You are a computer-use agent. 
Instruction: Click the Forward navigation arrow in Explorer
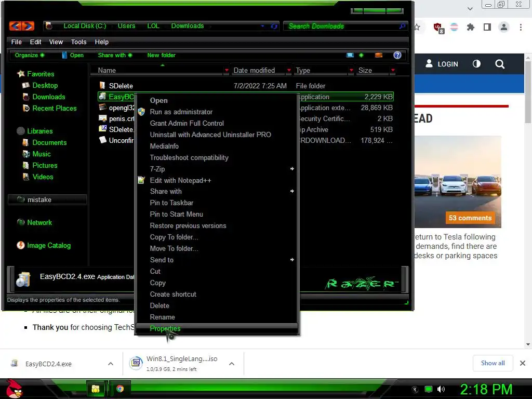pyautogui.click(x=29, y=26)
